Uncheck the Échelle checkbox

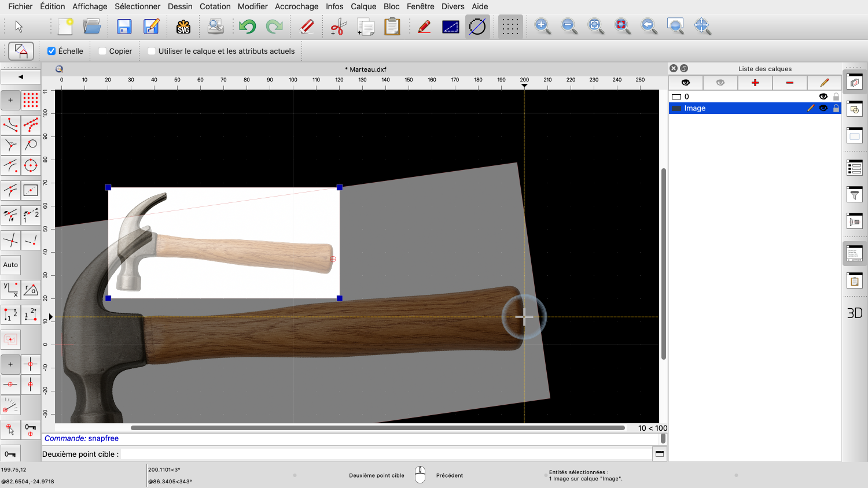pos(52,51)
